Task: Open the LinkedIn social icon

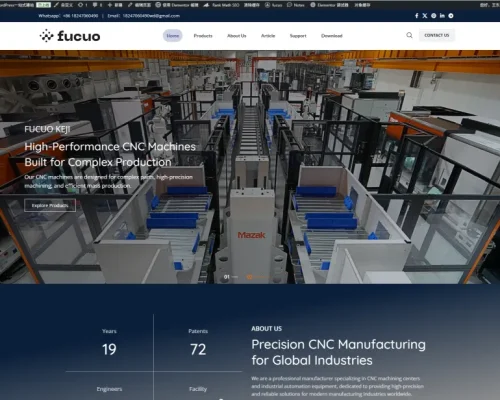Action: pos(442,16)
